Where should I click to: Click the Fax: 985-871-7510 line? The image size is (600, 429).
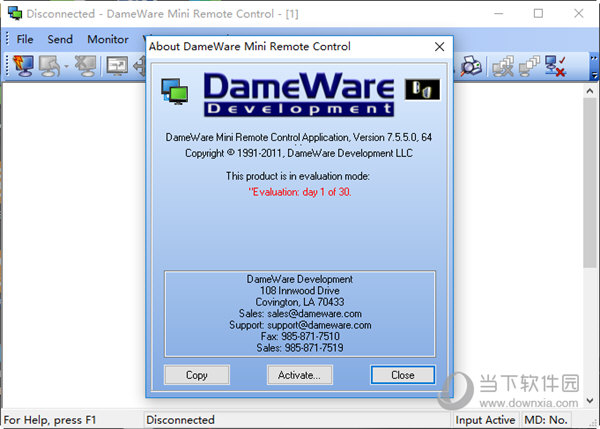(300, 336)
